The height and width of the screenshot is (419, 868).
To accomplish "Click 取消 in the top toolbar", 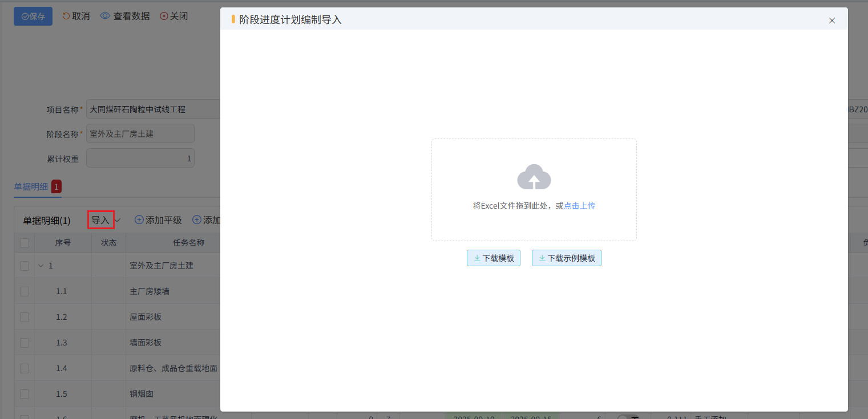I will pos(76,16).
